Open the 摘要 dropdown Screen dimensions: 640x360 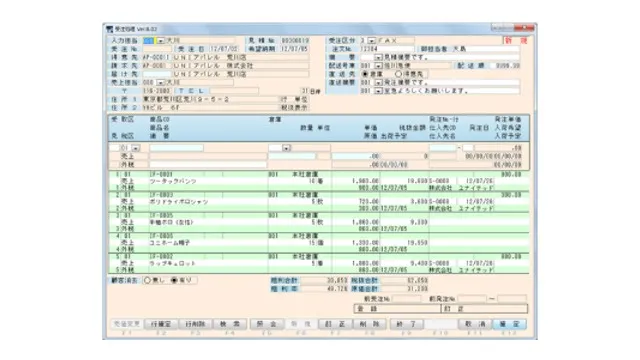(x=378, y=58)
